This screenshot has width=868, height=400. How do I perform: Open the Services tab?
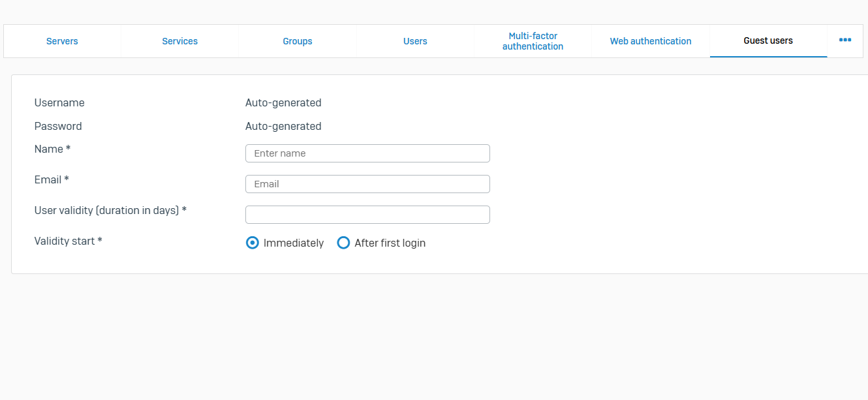(179, 41)
